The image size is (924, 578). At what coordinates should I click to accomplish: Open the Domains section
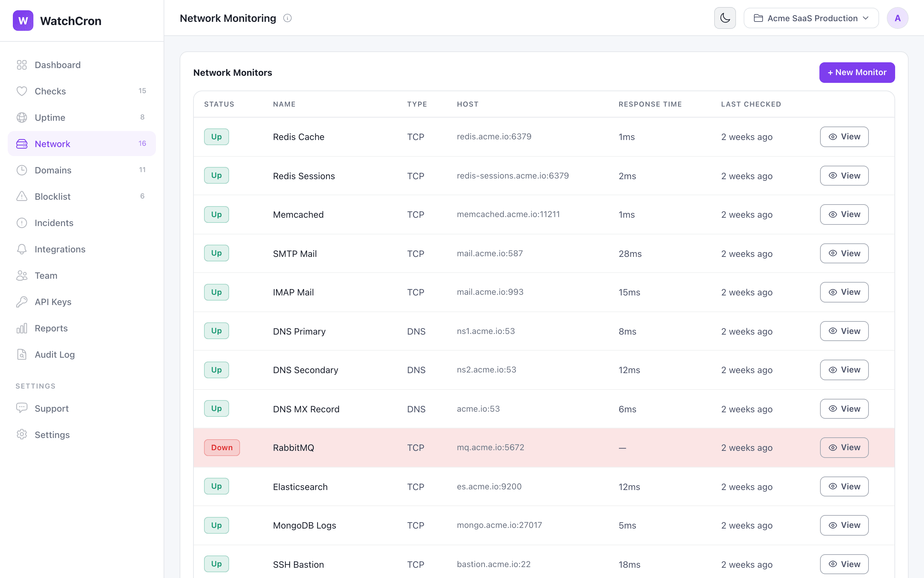point(82,170)
